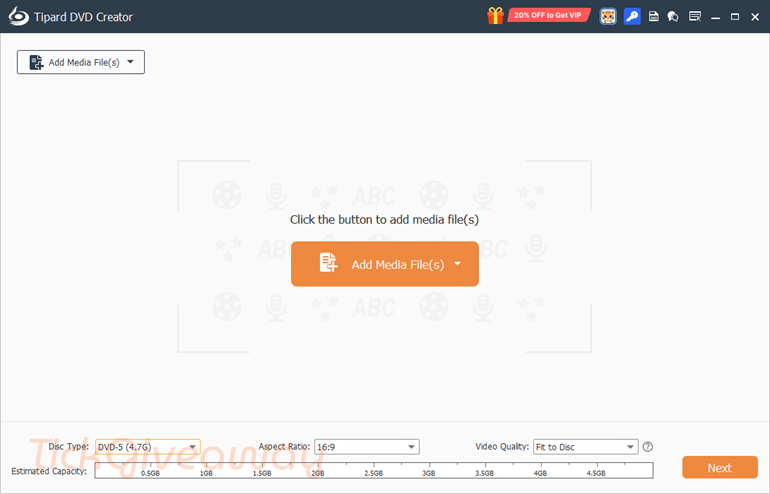
Task: Click the save project disk icon
Action: pyautogui.click(x=654, y=17)
